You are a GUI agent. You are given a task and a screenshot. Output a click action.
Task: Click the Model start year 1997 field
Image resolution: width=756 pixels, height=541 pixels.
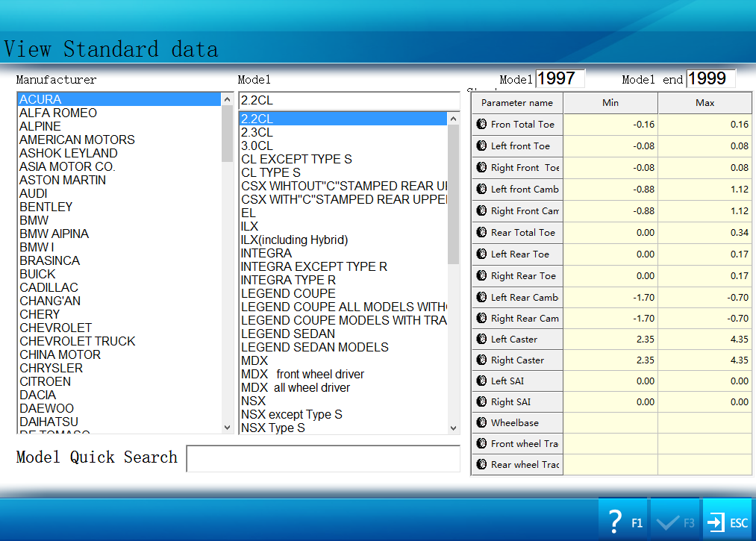[x=560, y=78]
